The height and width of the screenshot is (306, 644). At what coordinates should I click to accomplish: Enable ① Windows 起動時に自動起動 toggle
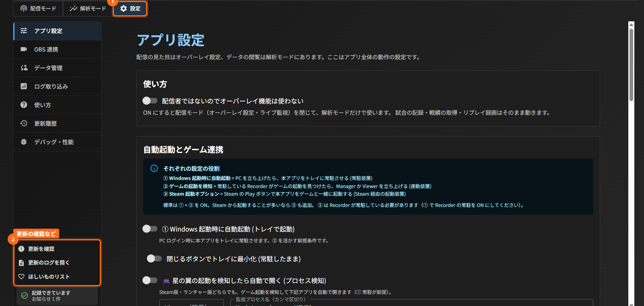click(x=150, y=229)
